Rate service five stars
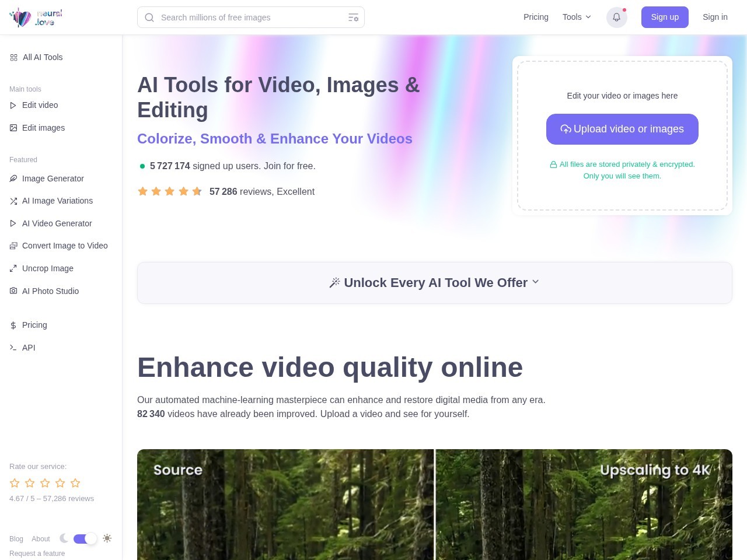This screenshot has width=747, height=560. click(x=75, y=483)
